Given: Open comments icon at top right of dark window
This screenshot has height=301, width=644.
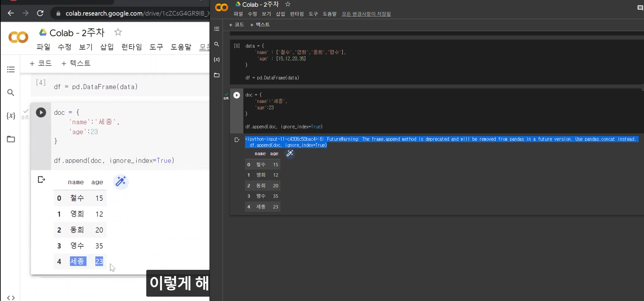Looking at the screenshot, I should coord(640,8).
